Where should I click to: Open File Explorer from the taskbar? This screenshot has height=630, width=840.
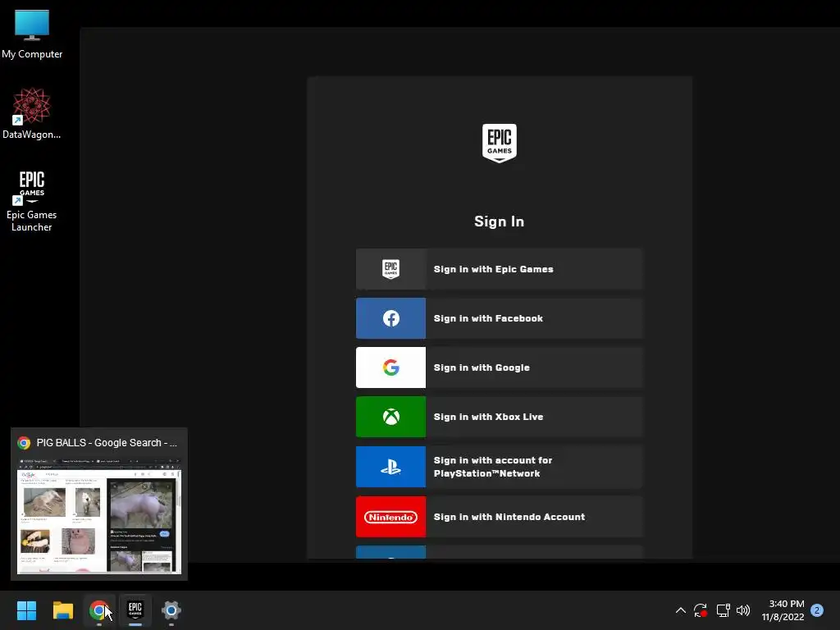point(62,610)
